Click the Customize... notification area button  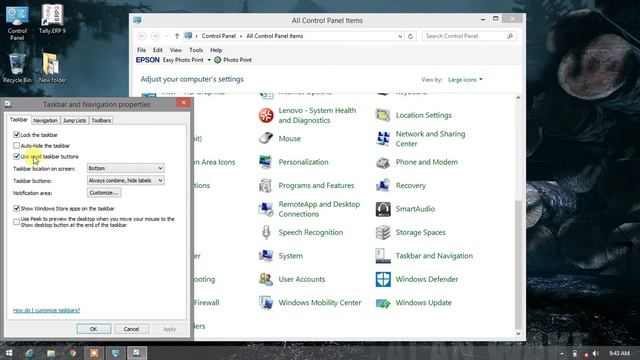click(104, 193)
